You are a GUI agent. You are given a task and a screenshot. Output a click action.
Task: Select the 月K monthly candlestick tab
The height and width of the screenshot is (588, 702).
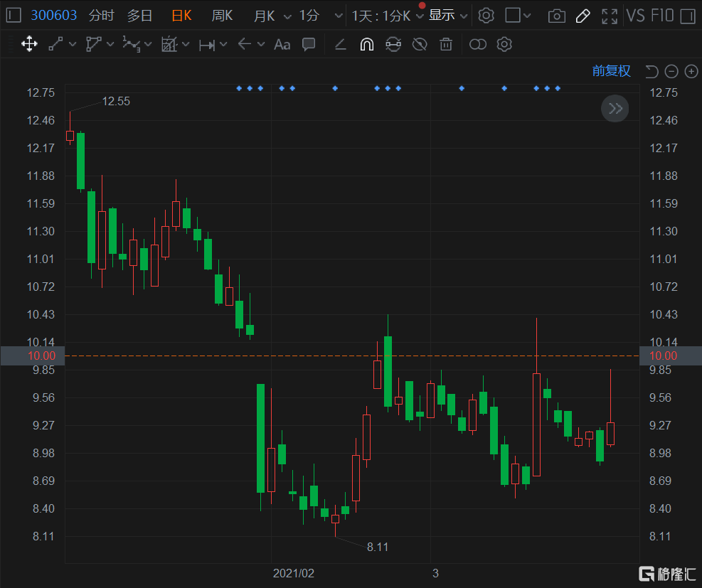[264, 16]
